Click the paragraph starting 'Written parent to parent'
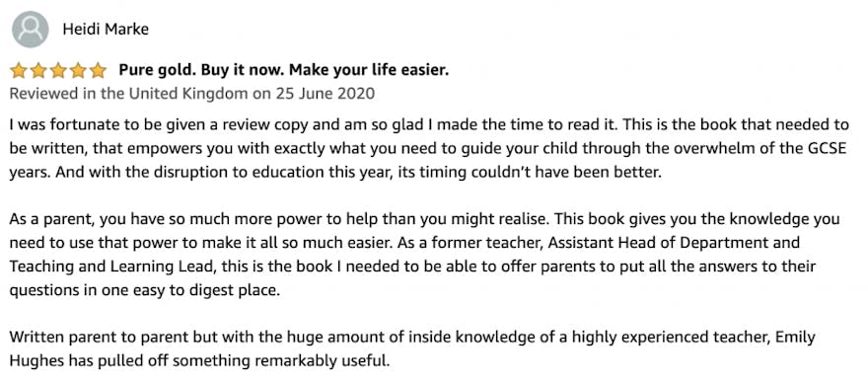868x383 pixels. point(412,349)
